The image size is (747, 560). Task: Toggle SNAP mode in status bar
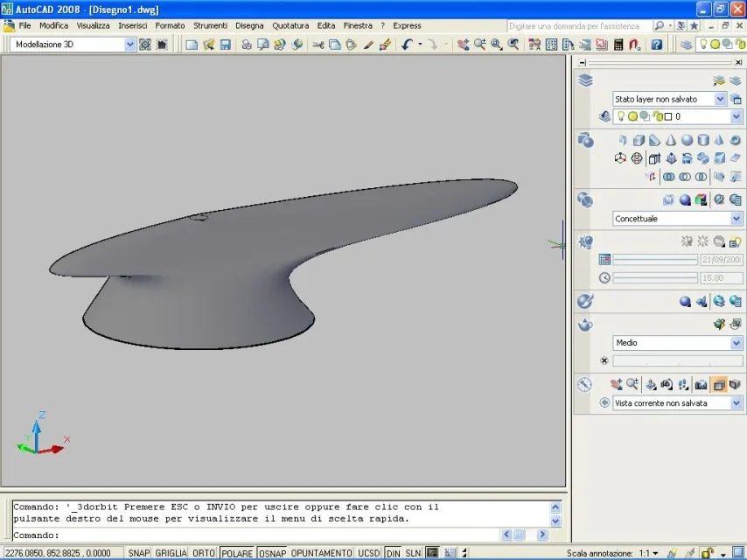click(x=138, y=553)
